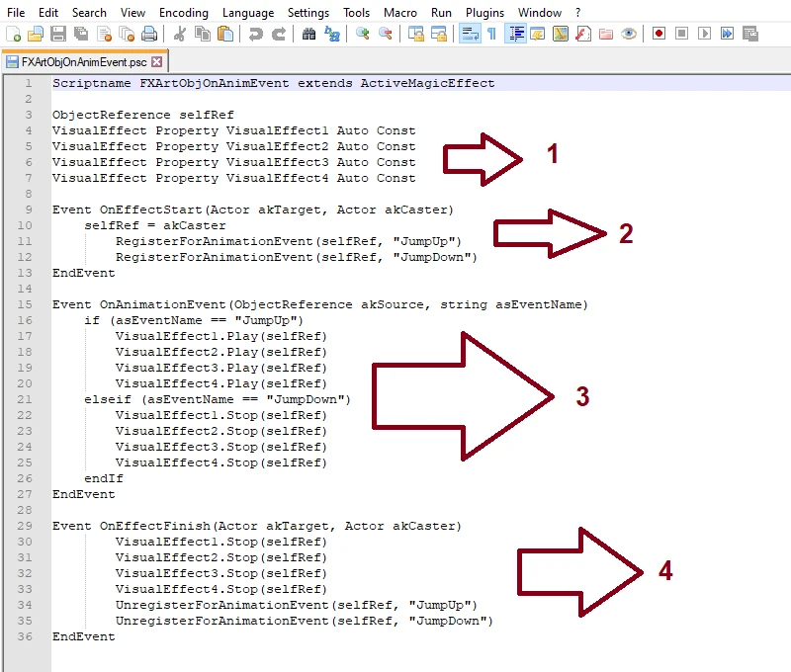The image size is (791, 672).
Task: Close the current document via toolbar Close icon
Action: pos(104,34)
